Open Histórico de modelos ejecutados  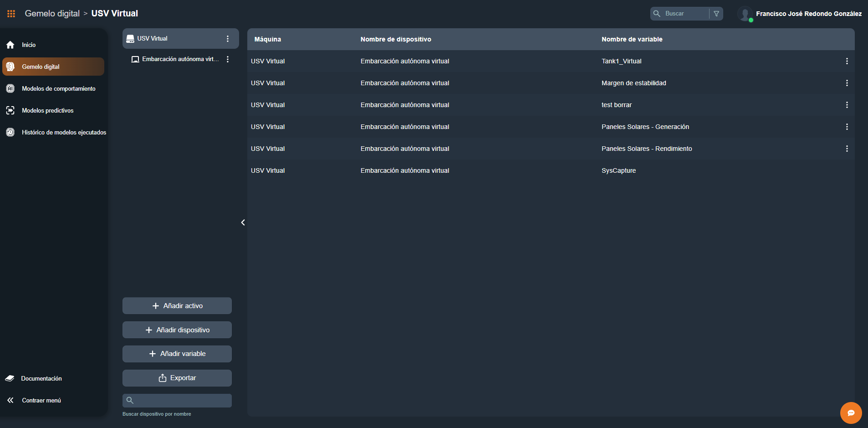tap(64, 132)
